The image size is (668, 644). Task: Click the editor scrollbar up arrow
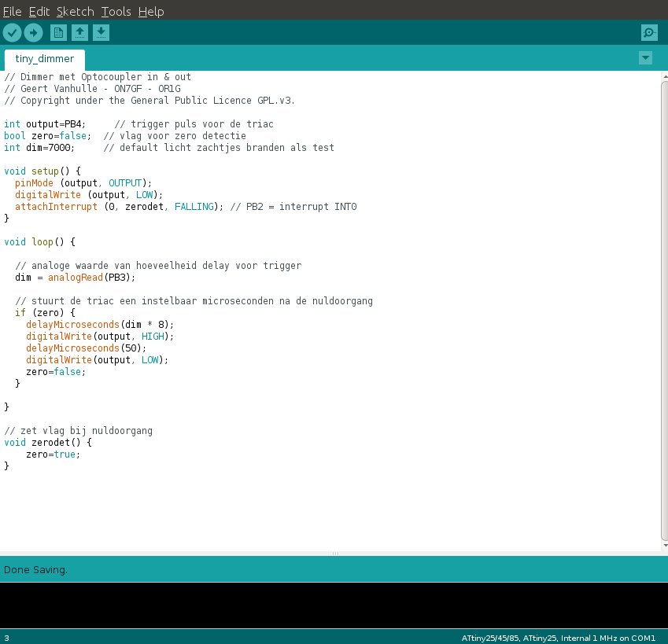664,75
